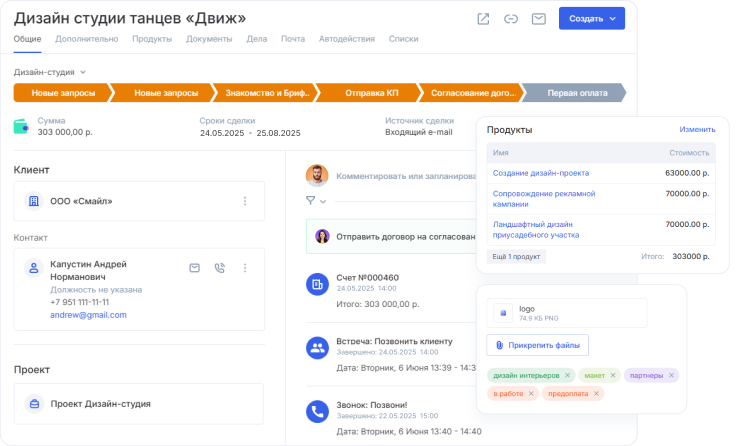The image size is (753, 446).
Task: Send email to contact Капустин
Action: [x=195, y=268]
